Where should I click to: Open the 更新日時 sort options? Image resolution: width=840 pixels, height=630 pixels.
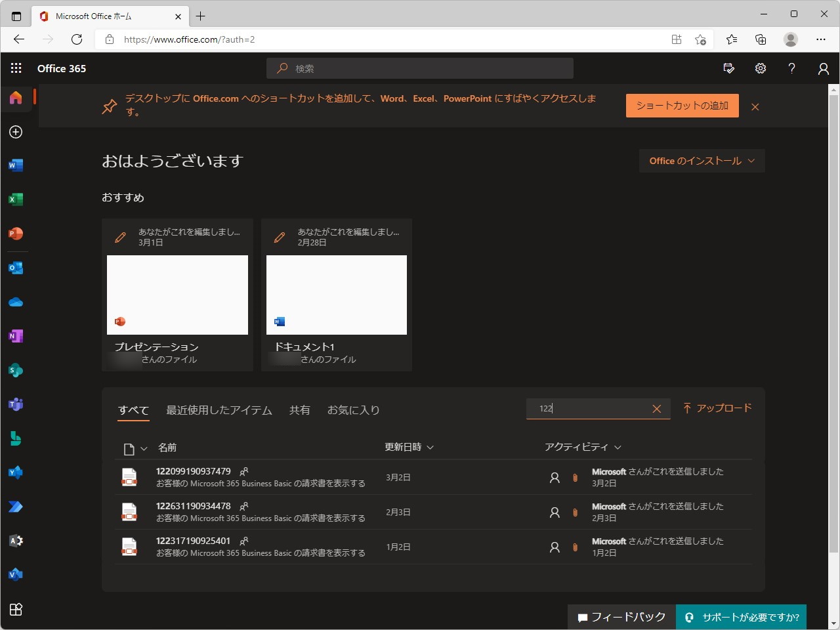(x=408, y=446)
